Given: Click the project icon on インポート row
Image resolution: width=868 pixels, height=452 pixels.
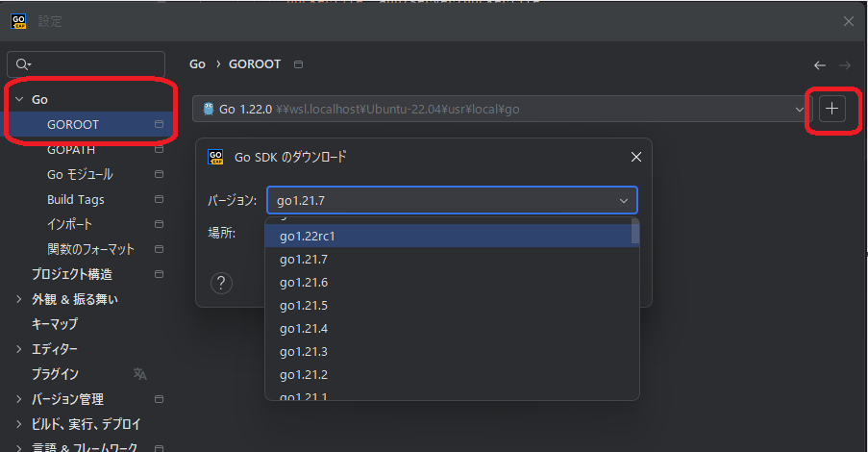Looking at the screenshot, I should (159, 224).
